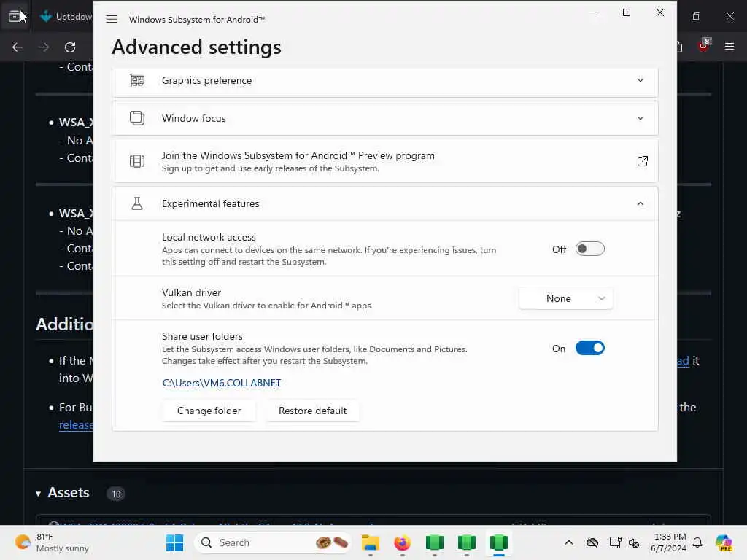Collapse the Assets section on GitHub page
This screenshot has width=747, height=560.
point(38,494)
